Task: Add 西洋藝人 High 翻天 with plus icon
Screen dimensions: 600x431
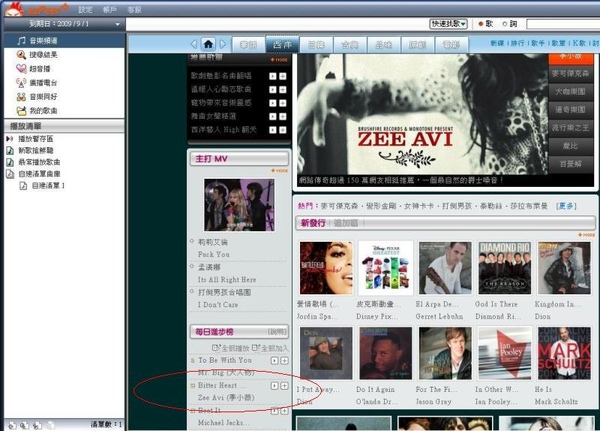Action: tap(283, 130)
